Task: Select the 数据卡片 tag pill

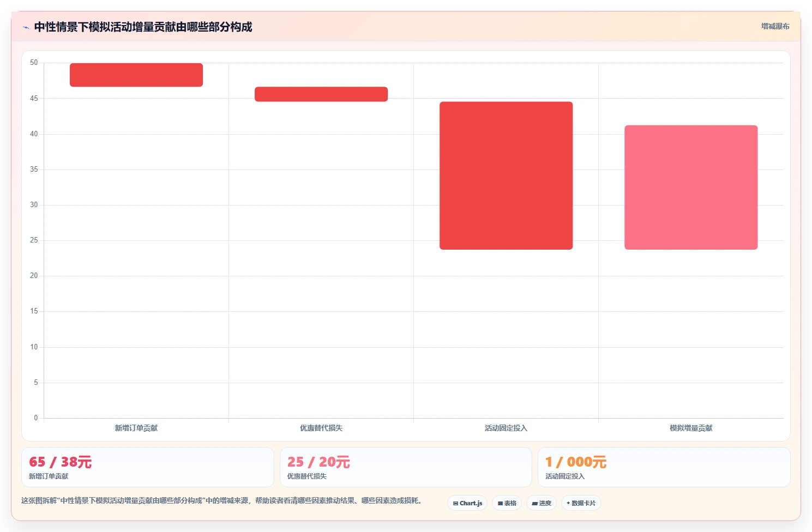Action: pyautogui.click(x=581, y=503)
